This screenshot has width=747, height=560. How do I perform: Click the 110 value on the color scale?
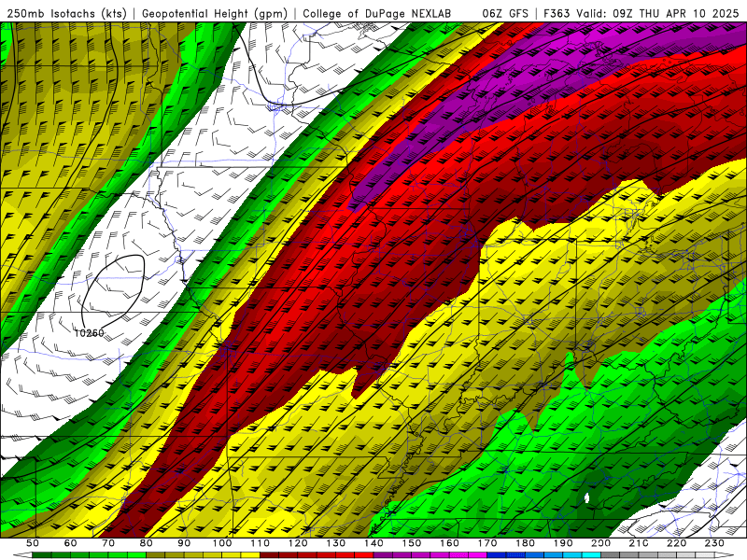coord(261,543)
